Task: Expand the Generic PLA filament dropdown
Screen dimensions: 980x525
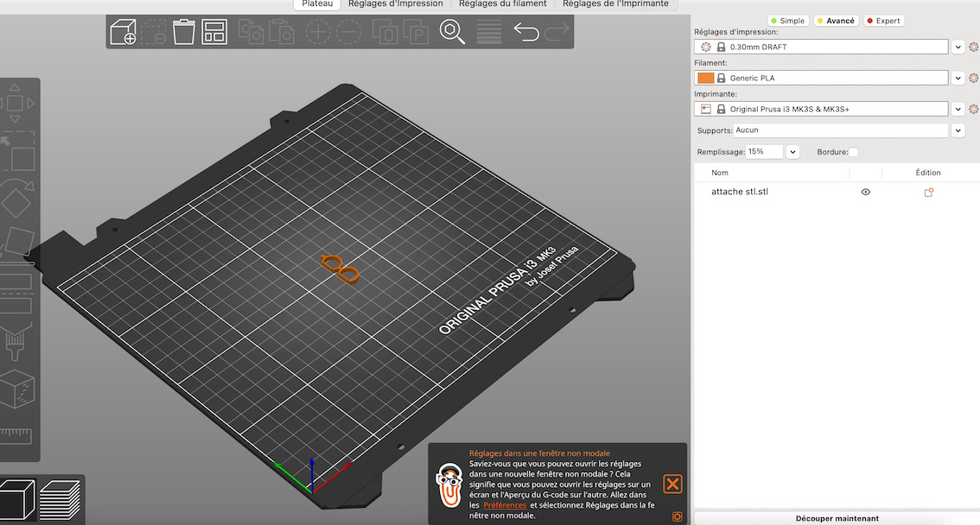Action: 958,78
